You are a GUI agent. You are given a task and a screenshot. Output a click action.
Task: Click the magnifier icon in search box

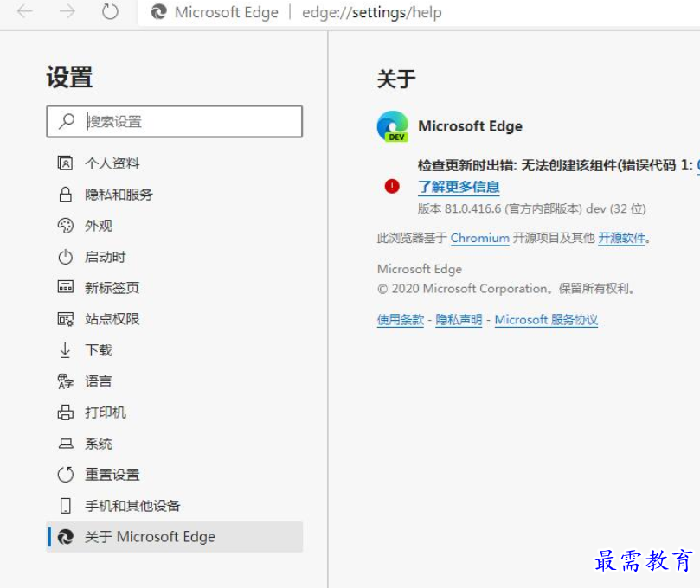67,121
